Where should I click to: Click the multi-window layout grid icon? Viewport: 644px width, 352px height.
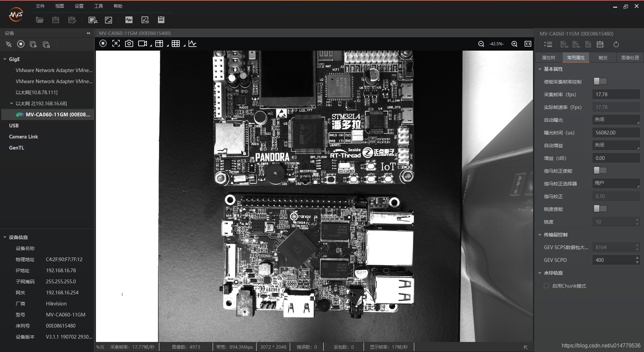[x=176, y=44]
